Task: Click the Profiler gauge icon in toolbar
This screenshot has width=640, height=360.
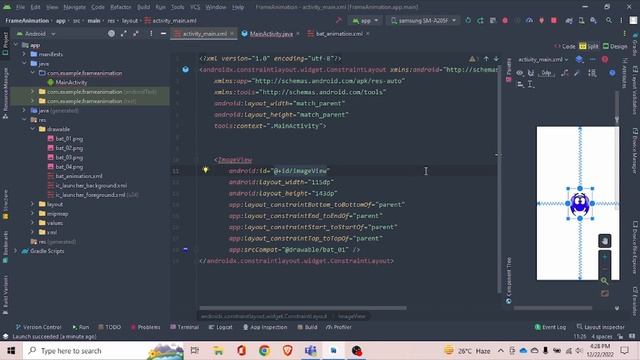Action: tap(529, 20)
